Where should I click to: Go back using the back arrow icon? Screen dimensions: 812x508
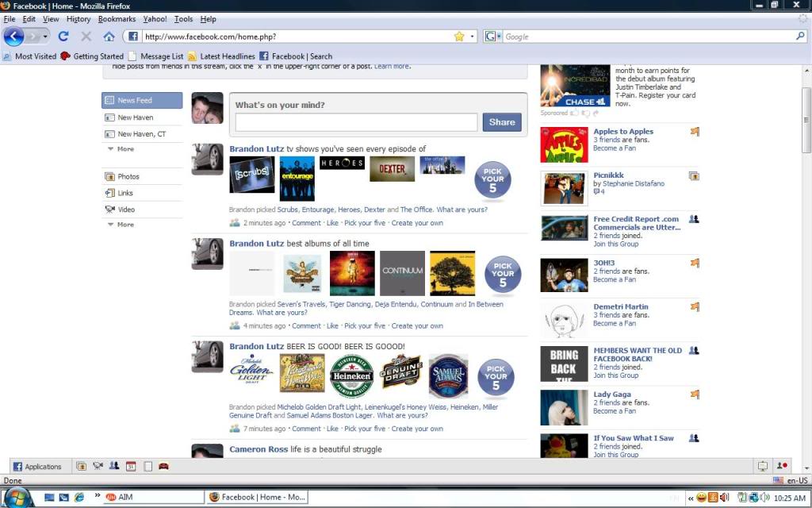[x=14, y=36]
